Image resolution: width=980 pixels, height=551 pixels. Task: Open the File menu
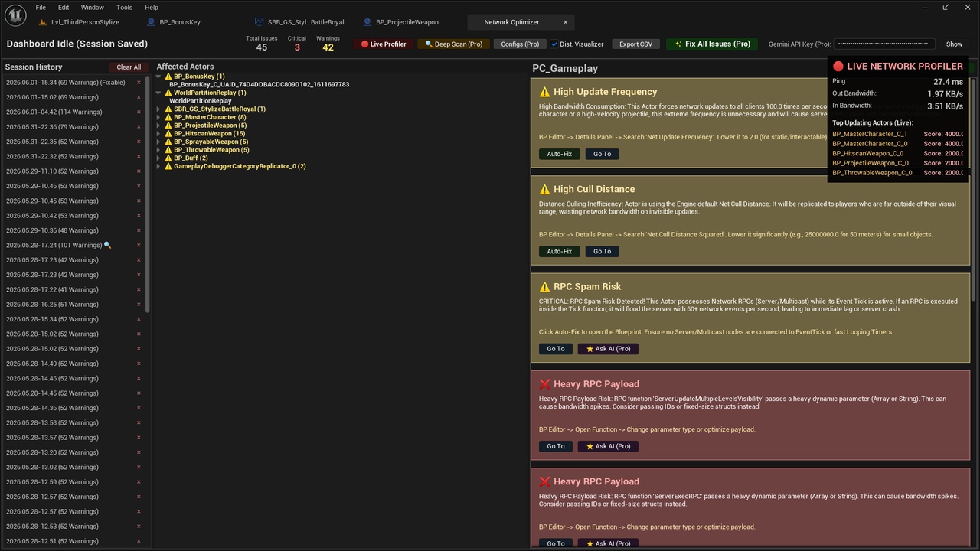[41, 7]
